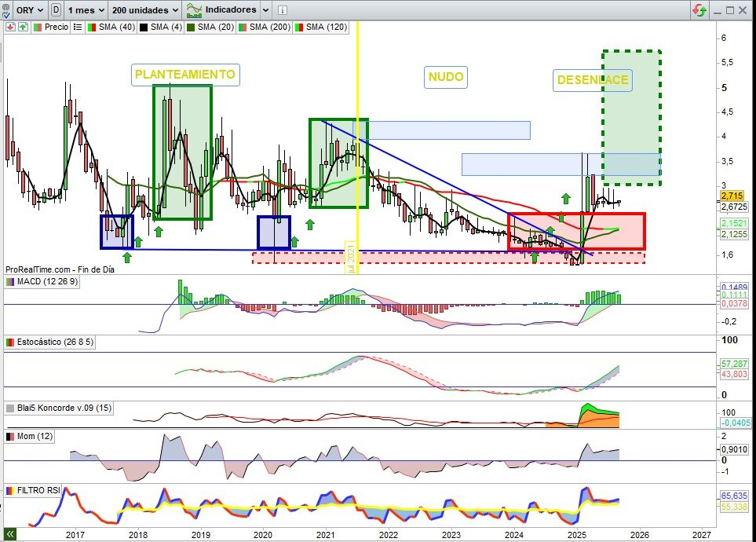Click the link/pin icon at top-left corner
This screenshot has height=542, width=756.
pyautogui.click(x=5, y=9)
